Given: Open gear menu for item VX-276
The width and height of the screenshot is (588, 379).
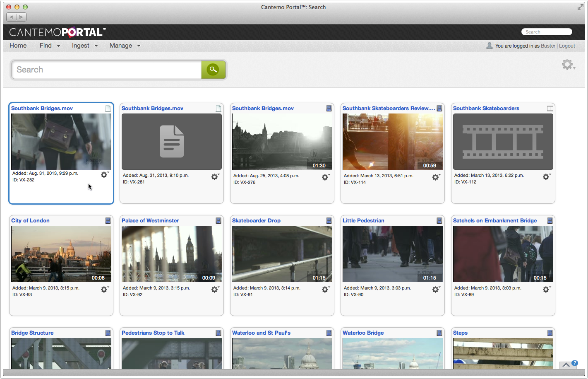Looking at the screenshot, I should (325, 177).
